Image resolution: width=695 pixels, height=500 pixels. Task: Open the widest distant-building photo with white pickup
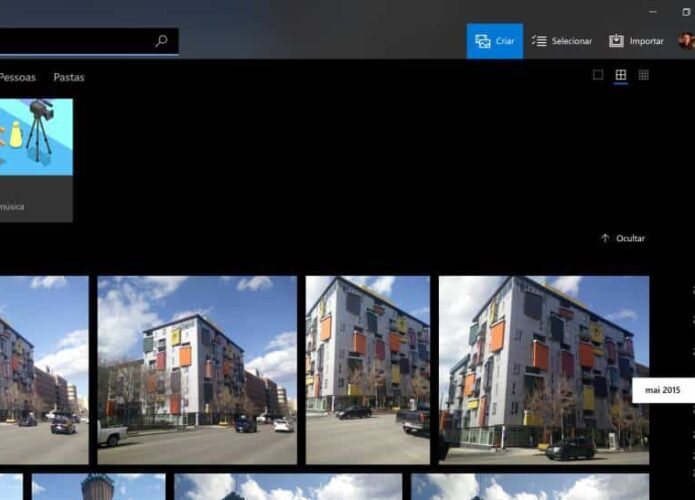[x=197, y=370]
